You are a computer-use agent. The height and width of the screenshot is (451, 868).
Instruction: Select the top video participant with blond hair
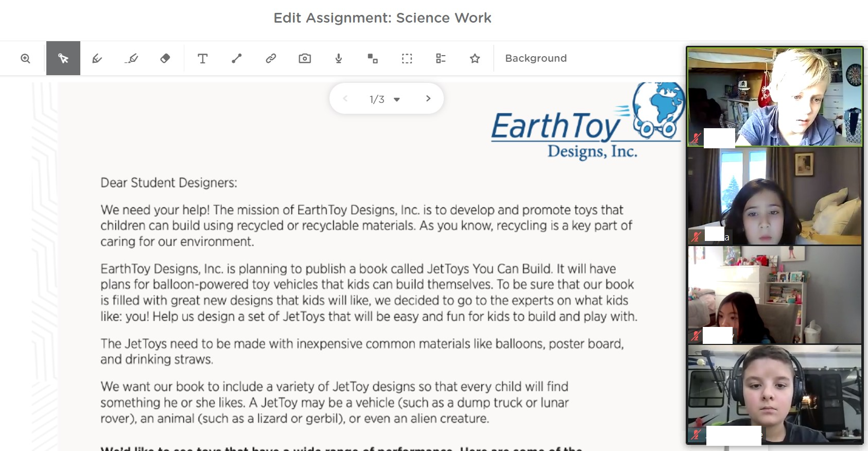[x=775, y=97]
